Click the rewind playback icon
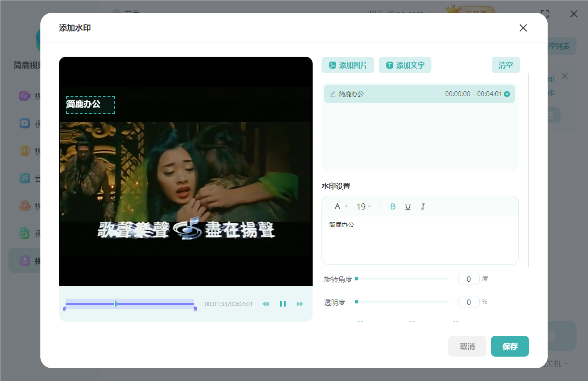 266,304
